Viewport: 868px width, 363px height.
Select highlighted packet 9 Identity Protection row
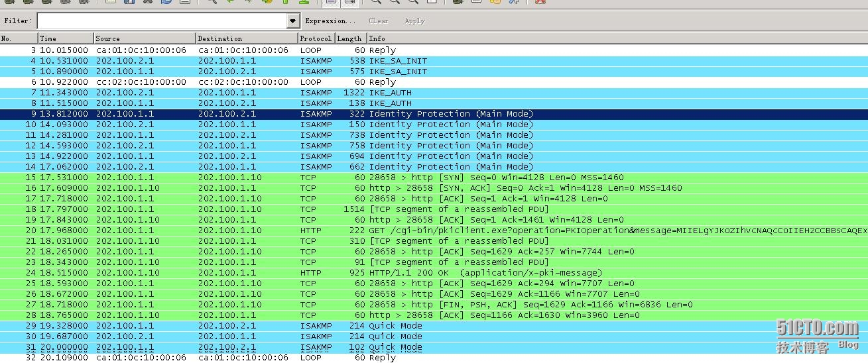434,114
